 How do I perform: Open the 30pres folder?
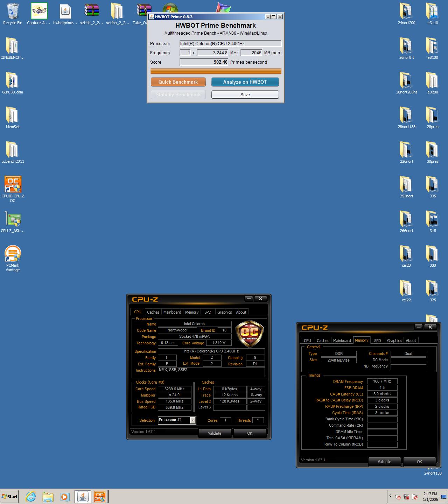433,153
